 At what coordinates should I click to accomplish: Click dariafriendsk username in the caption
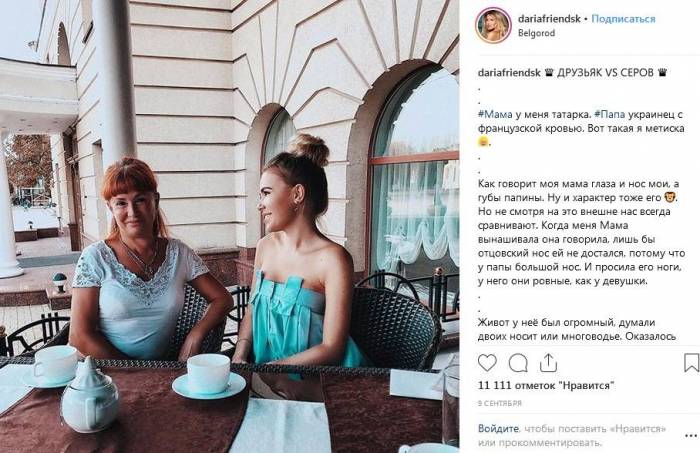click(x=509, y=72)
